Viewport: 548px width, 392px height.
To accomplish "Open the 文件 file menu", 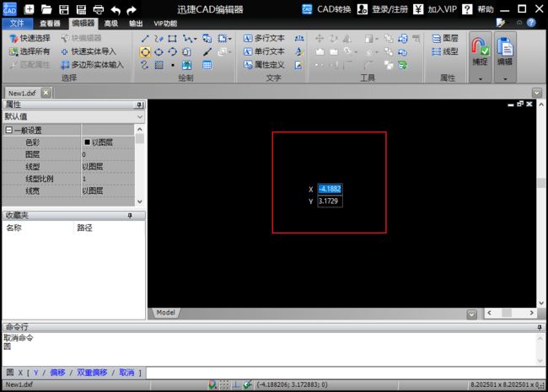I will click(x=17, y=24).
